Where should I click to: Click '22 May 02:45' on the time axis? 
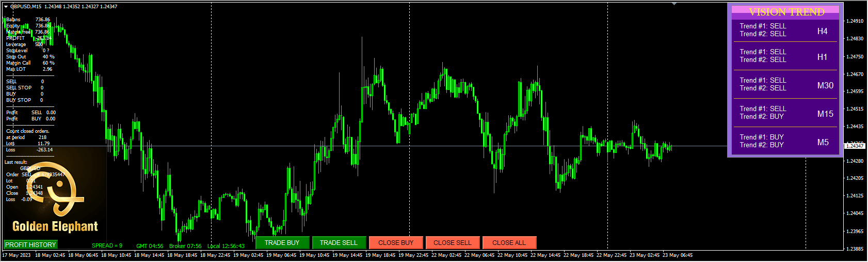[x=447, y=255]
